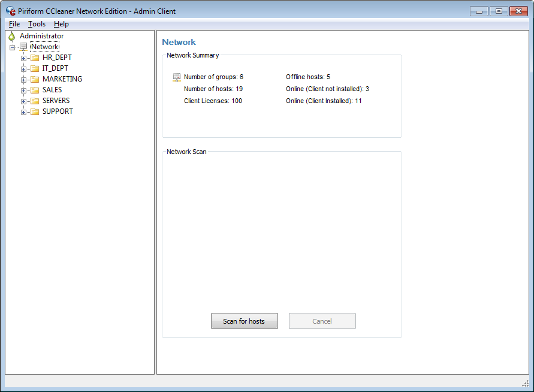Click the 'Client Licenses: 100' text
This screenshot has width=534, height=392.
coord(213,101)
